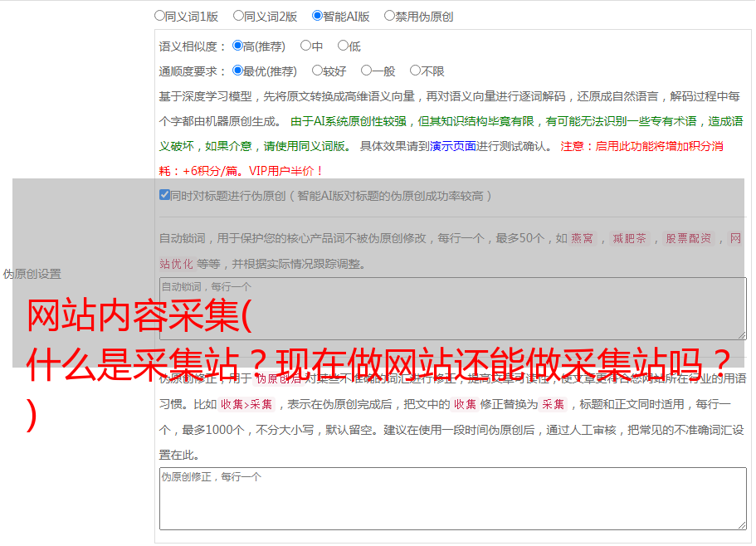Screen dimensions: 756x546
Task: Open the 演示页面 link
Action: [453, 146]
